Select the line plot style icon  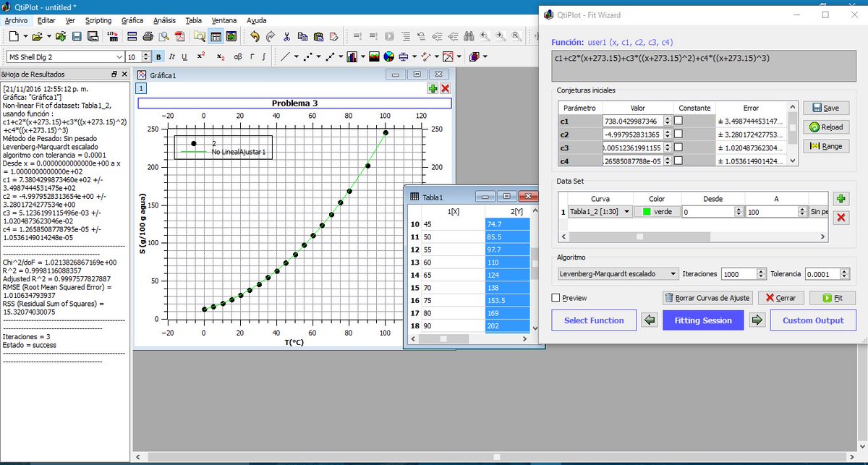[x=286, y=56]
